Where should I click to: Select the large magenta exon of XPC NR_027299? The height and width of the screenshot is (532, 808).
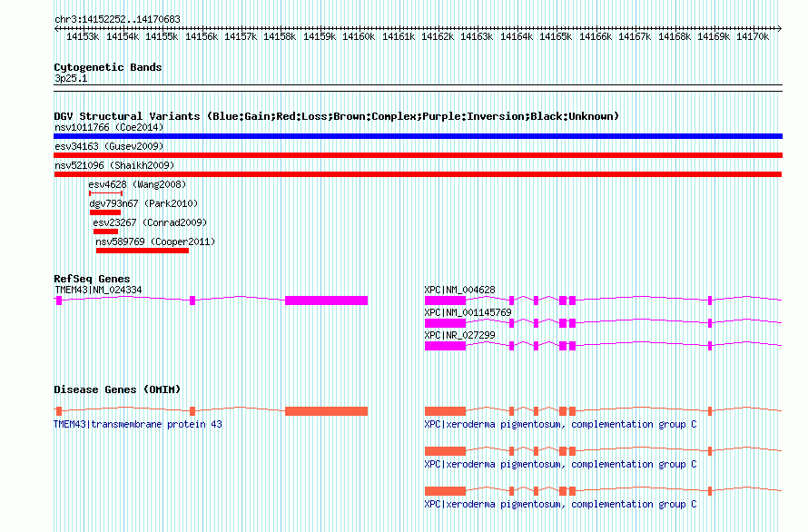tap(445, 346)
